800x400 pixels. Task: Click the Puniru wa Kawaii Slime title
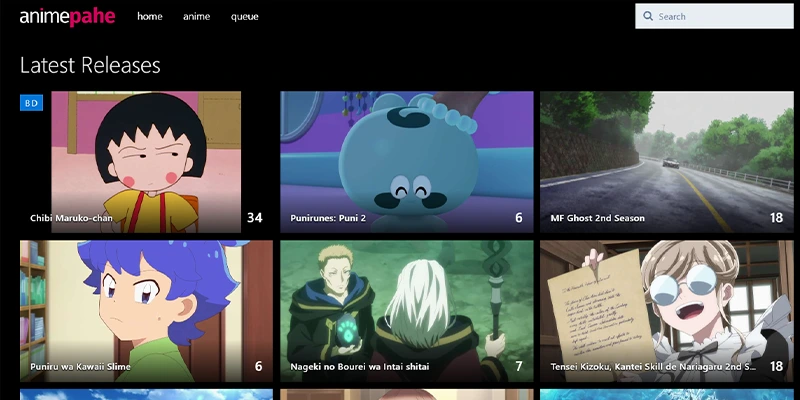click(x=80, y=367)
